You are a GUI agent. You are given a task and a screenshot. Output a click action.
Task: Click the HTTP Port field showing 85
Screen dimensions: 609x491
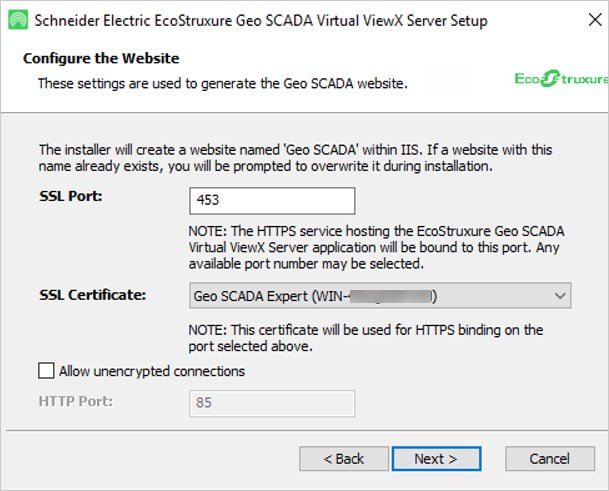(x=272, y=402)
